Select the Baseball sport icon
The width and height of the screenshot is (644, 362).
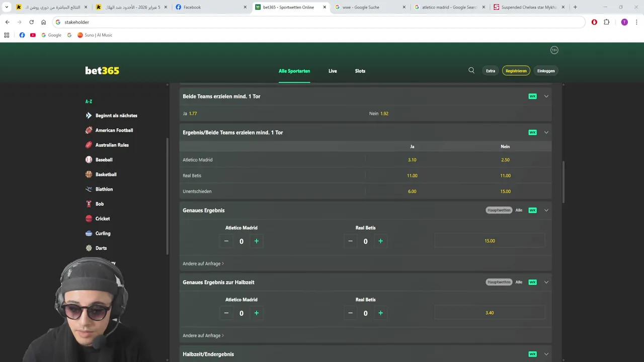pyautogui.click(x=89, y=159)
